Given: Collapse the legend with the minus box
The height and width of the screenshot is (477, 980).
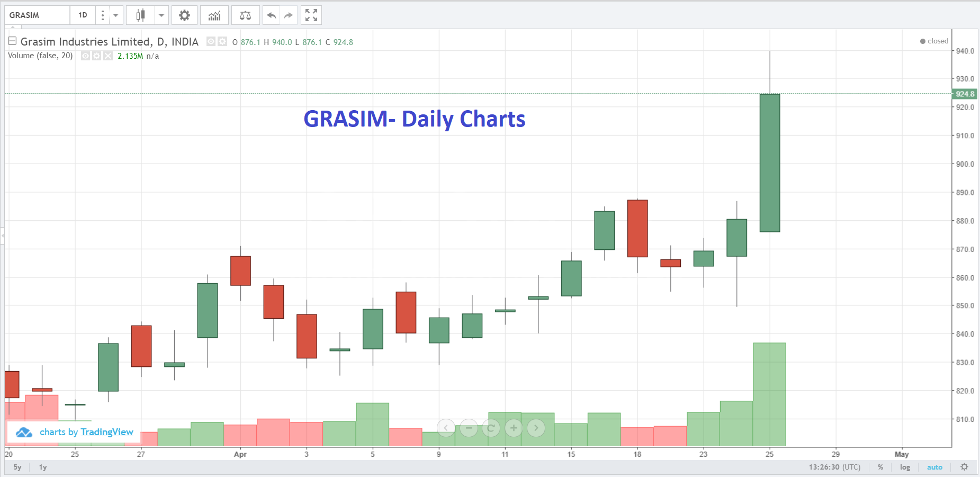Looking at the screenshot, I should [x=12, y=41].
